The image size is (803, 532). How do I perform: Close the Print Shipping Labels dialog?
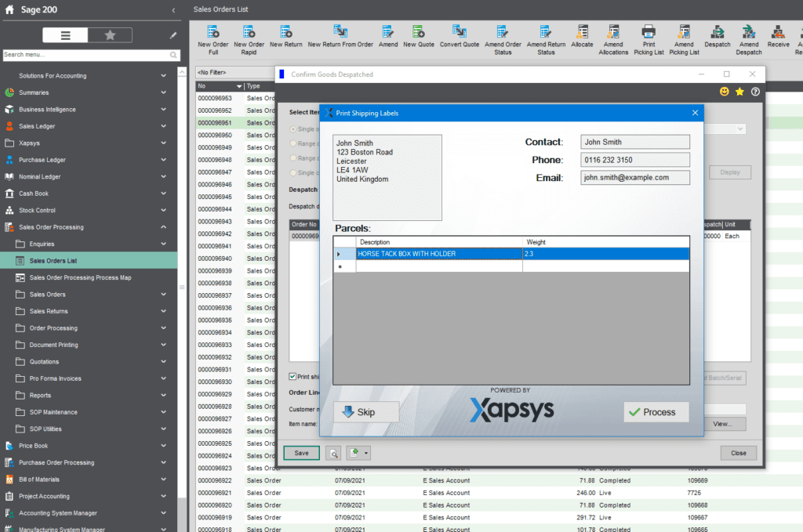pos(695,113)
